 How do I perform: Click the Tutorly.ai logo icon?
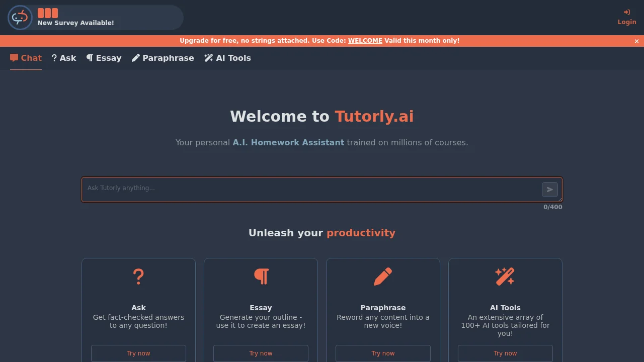20,18
